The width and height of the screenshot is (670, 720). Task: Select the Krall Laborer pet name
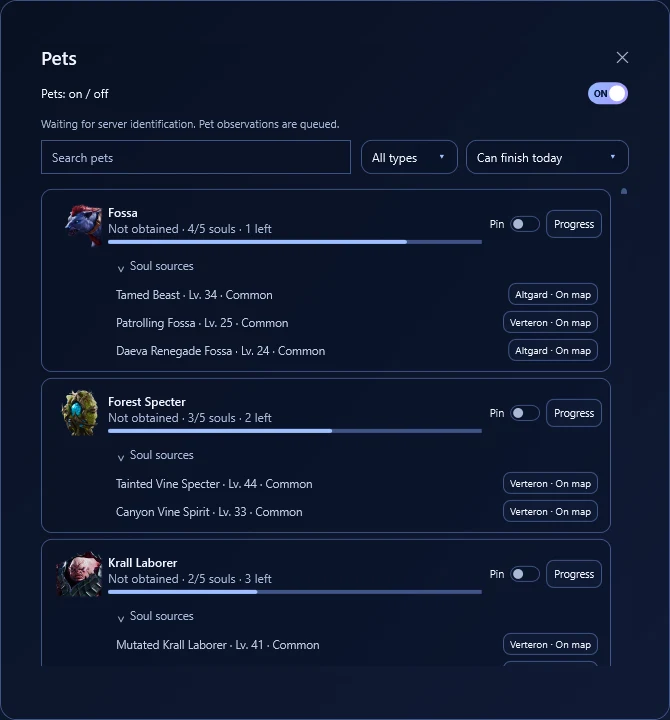pos(142,563)
